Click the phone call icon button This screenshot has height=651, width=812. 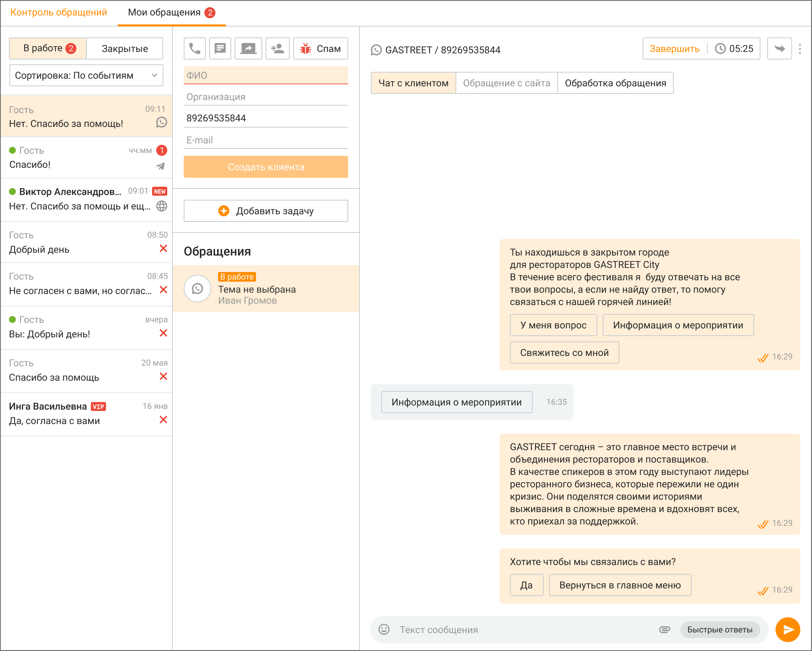(x=194, y=48)
